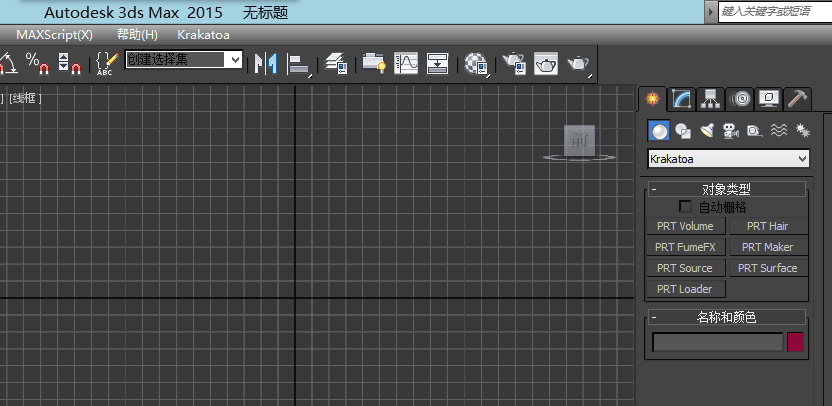Open Render Setup teapot icon
Image resolution: width=832 pixels, height=406 pixels.
point(514,64)
